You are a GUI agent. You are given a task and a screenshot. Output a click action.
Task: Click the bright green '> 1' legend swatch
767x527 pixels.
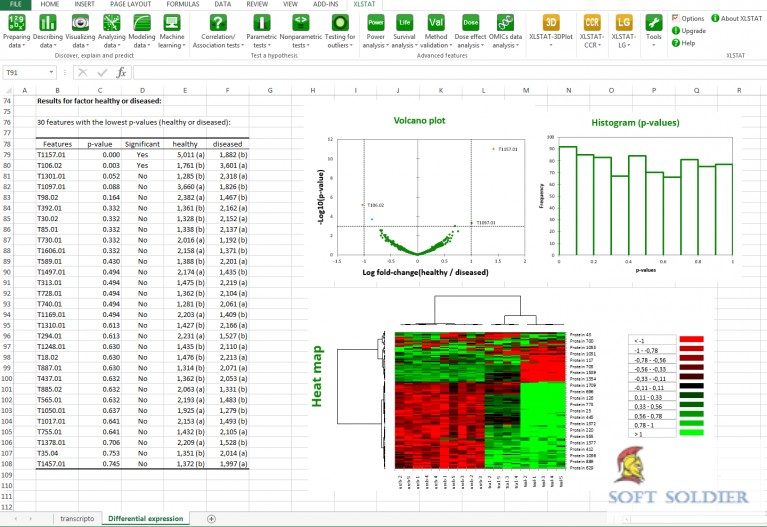pyautogui.click(x=691, y=433)
